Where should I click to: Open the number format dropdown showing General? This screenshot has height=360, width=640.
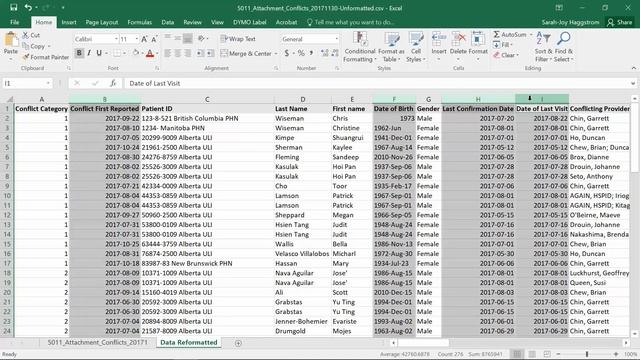click(x=337, y=39)
